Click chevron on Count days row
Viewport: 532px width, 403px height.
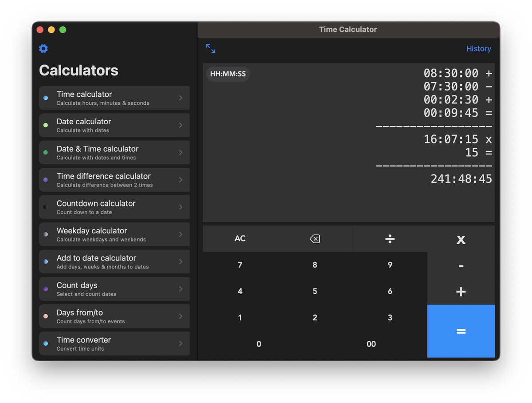[180, 289]
